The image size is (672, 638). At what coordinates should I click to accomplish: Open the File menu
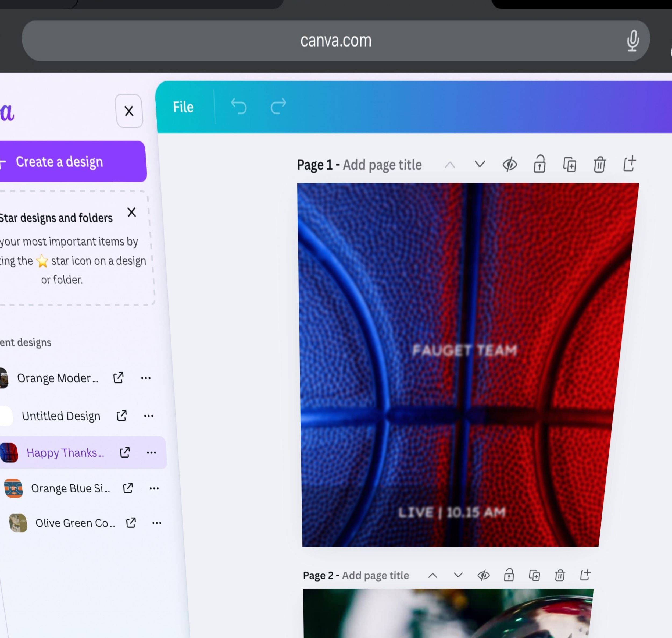[183, 107]
